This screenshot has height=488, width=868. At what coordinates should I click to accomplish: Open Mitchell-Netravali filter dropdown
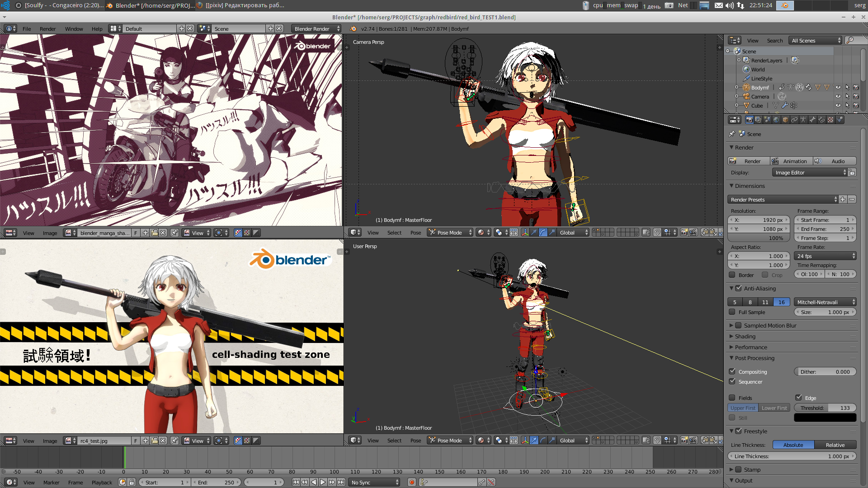[825, 302]
